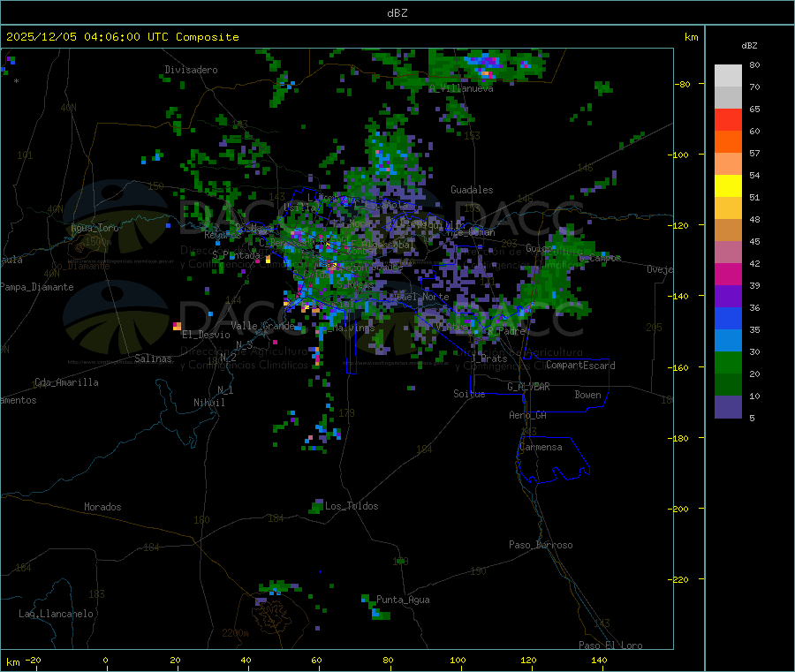Click the 'Punta_Agua' map label
Viewport: 795px width, 672px height.
coord(403,600)
